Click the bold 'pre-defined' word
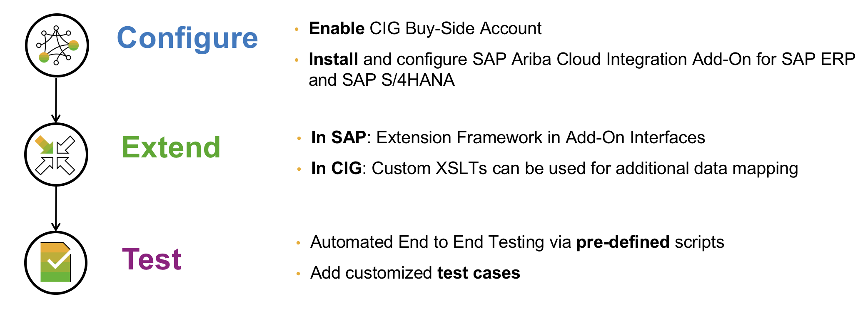The width and height of the screenshot is (868, 309). tap(623, 242)
